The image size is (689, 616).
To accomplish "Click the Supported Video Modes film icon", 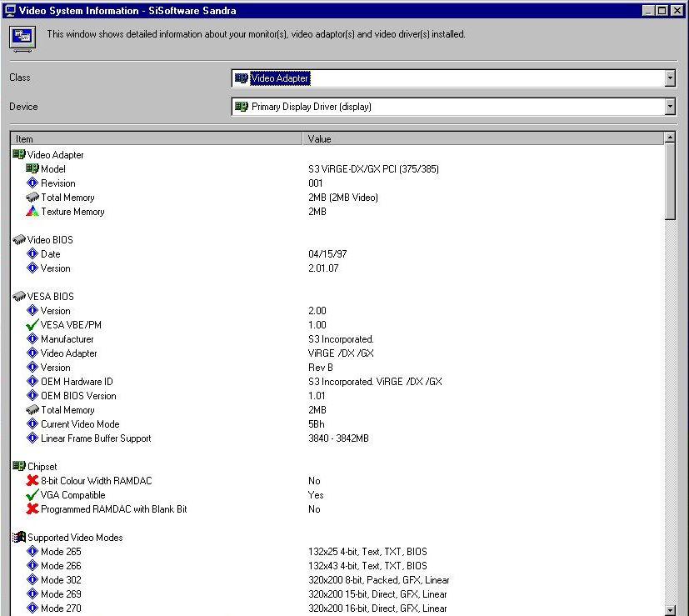I will pyautogui.click(x=19, y=537).
